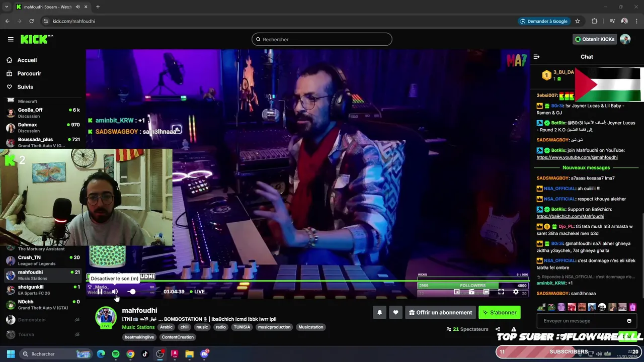Screen dimensions: 644x362
Task: Select the ContentCreation tag
Action: [x=178, y=337]
